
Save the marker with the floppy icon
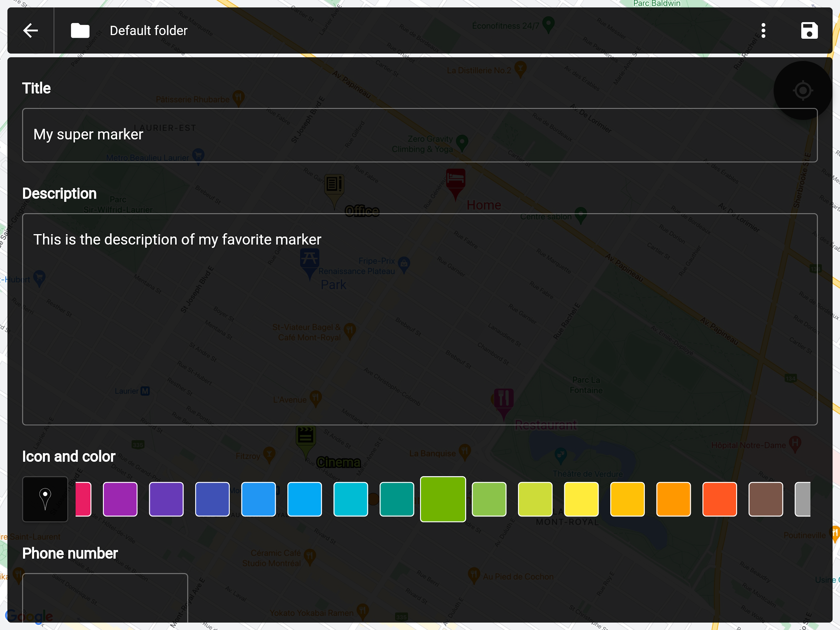pos(809,31)
